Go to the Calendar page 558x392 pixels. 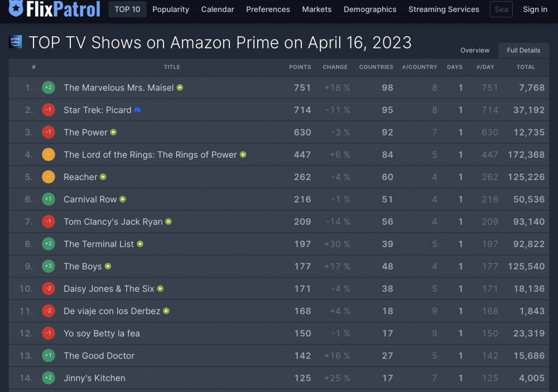tap(218, 9)
